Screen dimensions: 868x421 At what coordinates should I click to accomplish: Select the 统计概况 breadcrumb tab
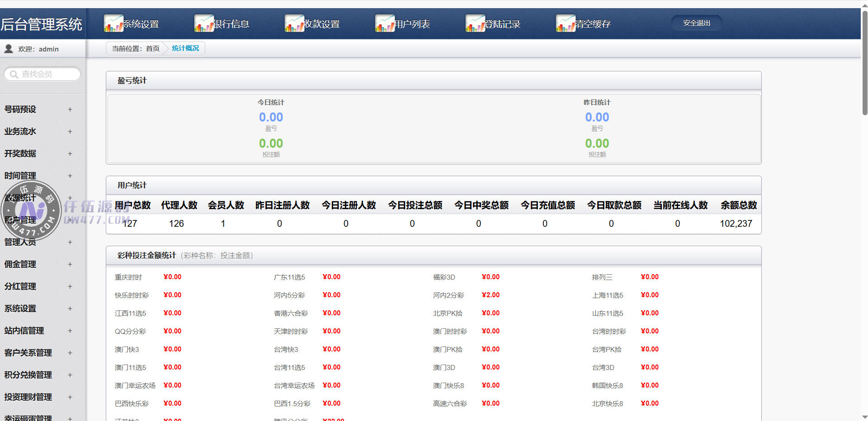point(185,48)
